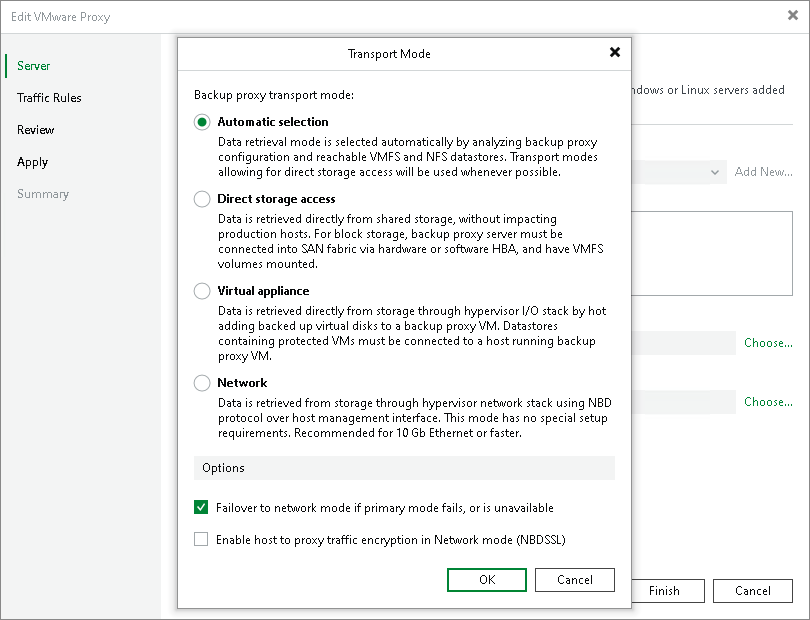
Task: Close Transport Mode dialog with X
Action: click(615, 52)
